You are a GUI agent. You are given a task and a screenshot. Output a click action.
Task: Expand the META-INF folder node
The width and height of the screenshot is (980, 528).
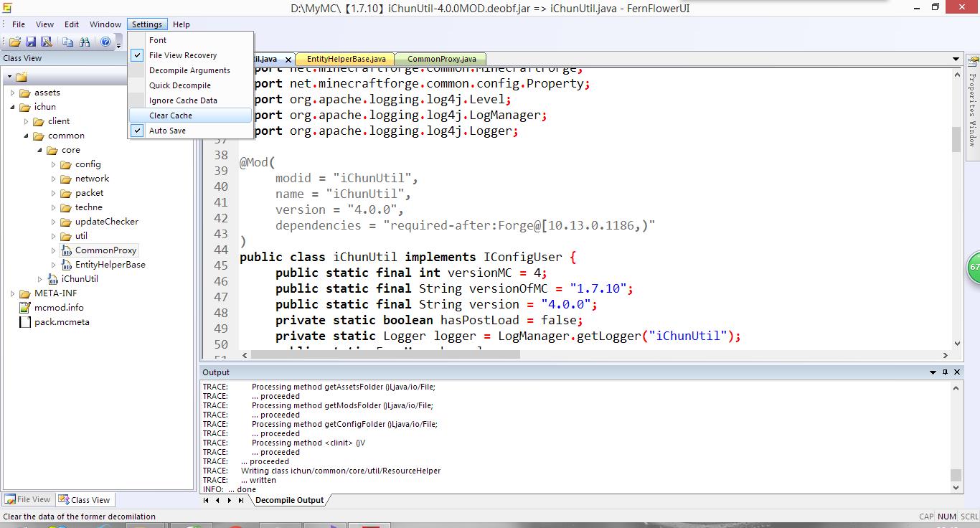click(x=13, y=293)
